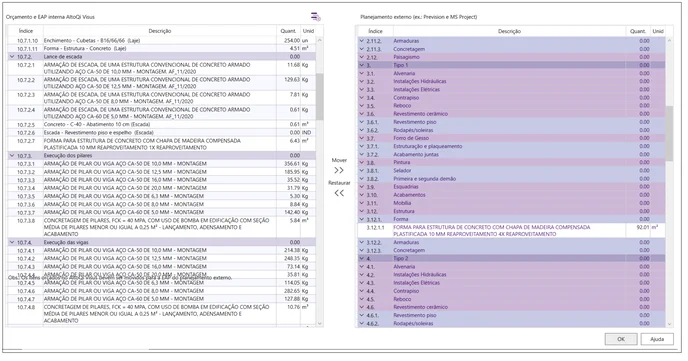Select row 10.7.2.1 ARMAÇÃO DE ESCADA 10,0 MM
This screenshot has height=361, width=688.
161,68
